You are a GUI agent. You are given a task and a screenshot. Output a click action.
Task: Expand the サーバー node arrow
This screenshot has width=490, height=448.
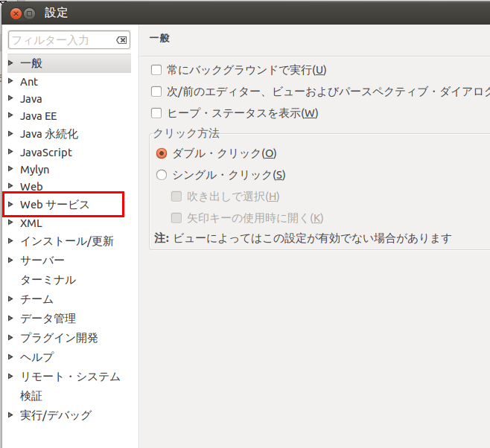tap(10, 260)
